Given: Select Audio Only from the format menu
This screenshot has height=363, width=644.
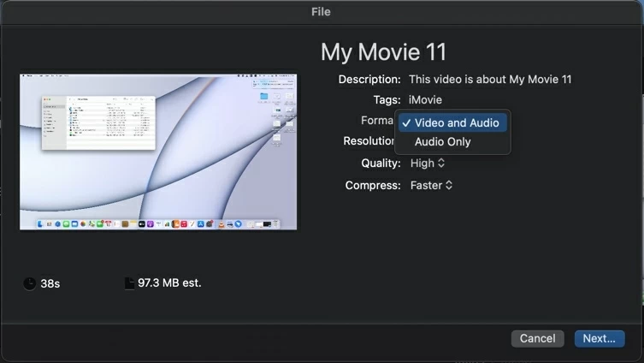Looking at the screenshot, I should point(442,142).
